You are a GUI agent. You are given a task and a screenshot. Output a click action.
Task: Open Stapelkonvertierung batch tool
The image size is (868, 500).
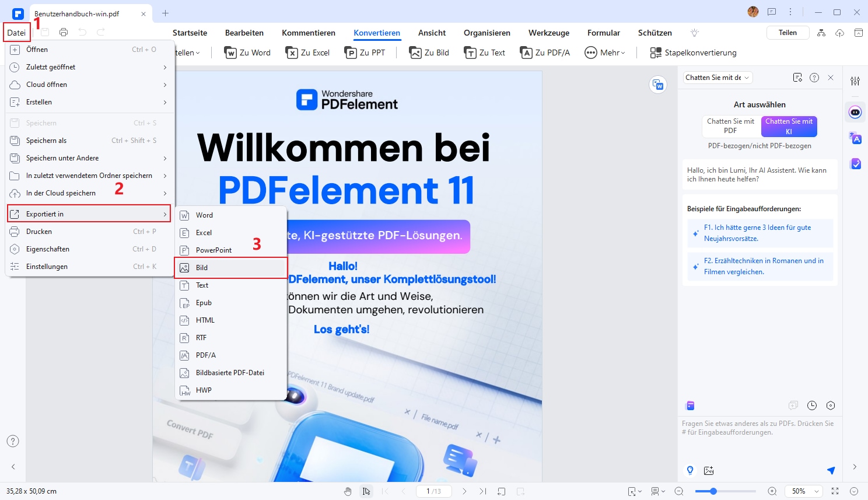[694, 53]
